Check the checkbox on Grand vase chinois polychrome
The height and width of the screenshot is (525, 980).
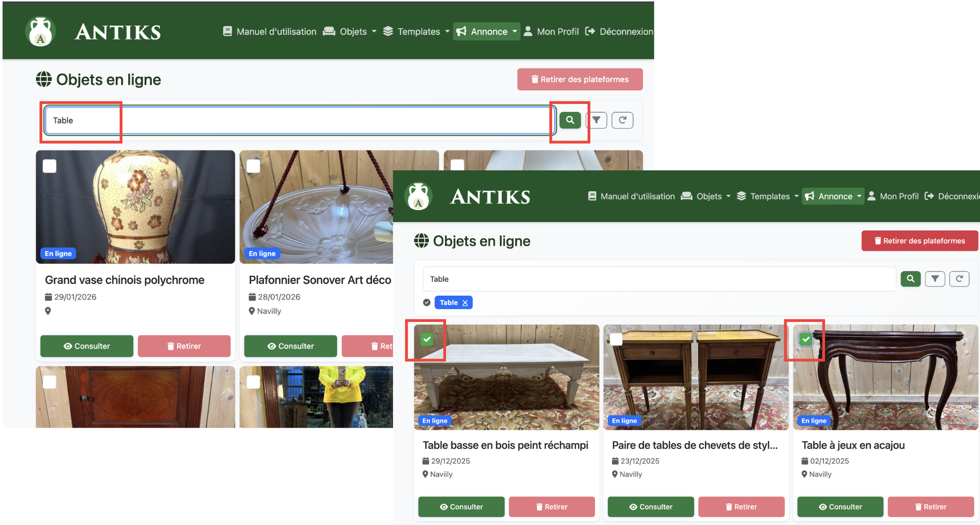[x=49, y=166]
